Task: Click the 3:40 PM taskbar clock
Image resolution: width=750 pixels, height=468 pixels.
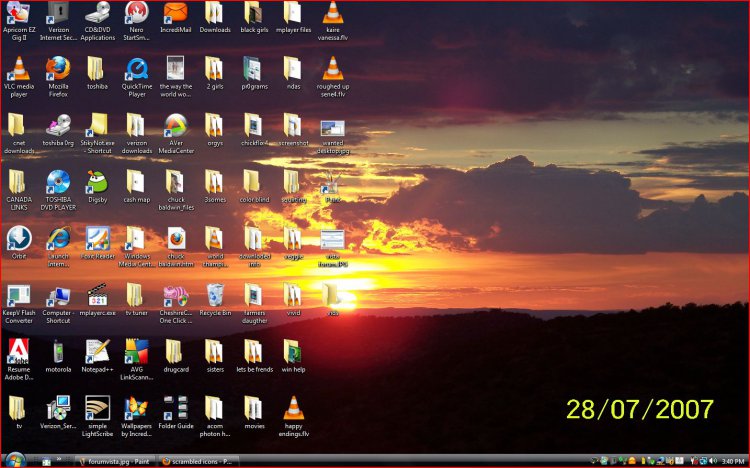Action: coord(733,461)
